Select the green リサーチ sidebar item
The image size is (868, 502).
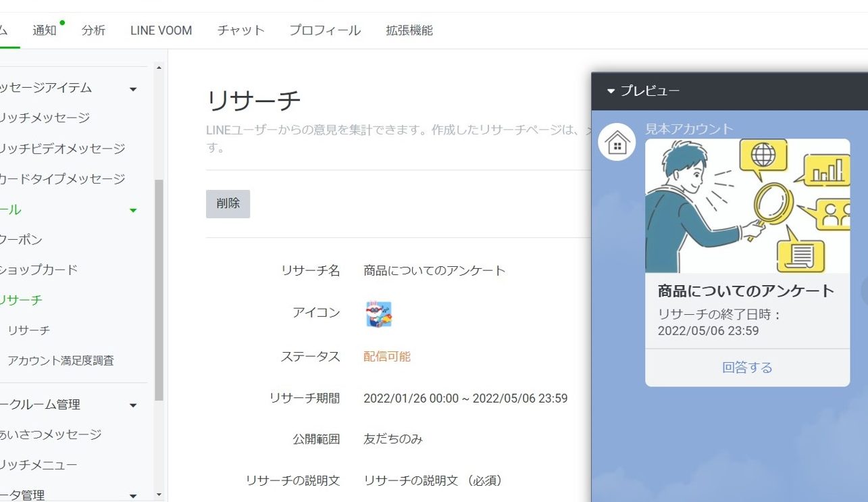tap(21, 300)
